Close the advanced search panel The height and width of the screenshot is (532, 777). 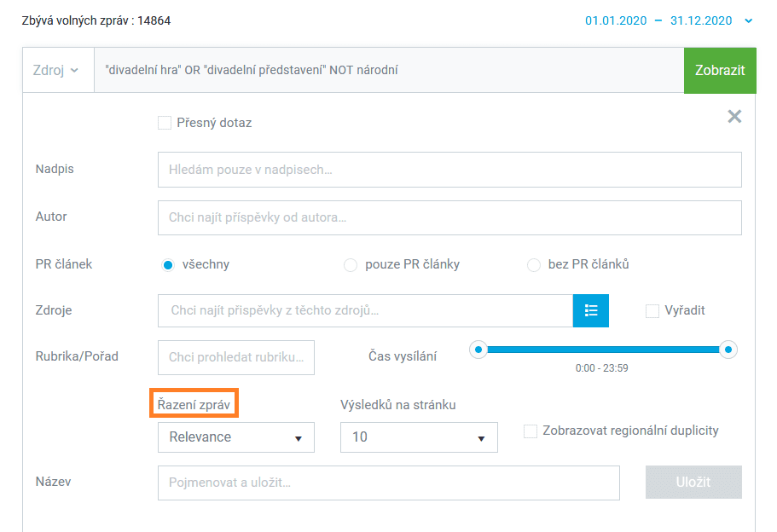[734, 117]
